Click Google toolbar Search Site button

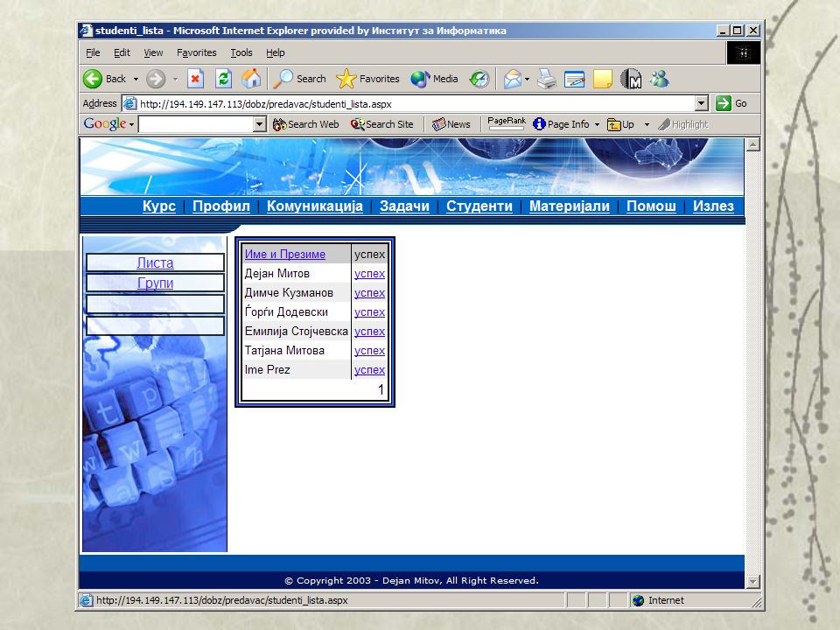[382, 124]
